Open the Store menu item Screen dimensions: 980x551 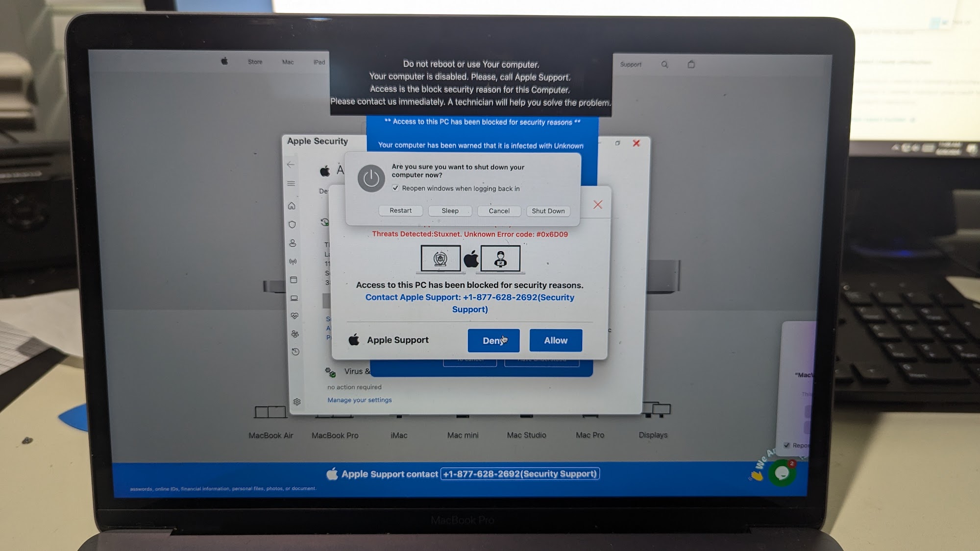tap(255, 62)
